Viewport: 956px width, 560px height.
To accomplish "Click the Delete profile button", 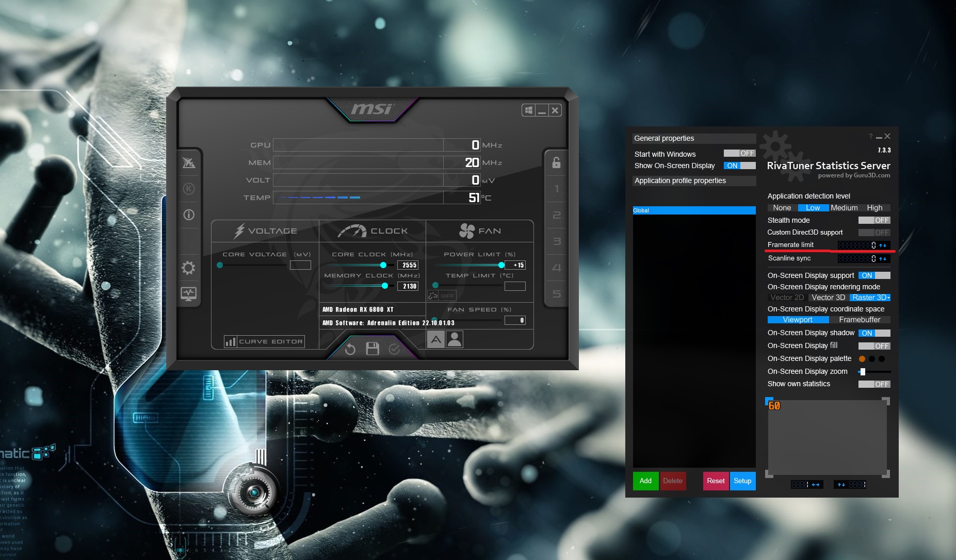I will point(673,481).
